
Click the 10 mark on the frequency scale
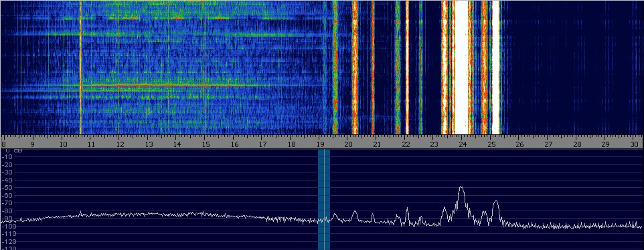click(x=63, y=144)
